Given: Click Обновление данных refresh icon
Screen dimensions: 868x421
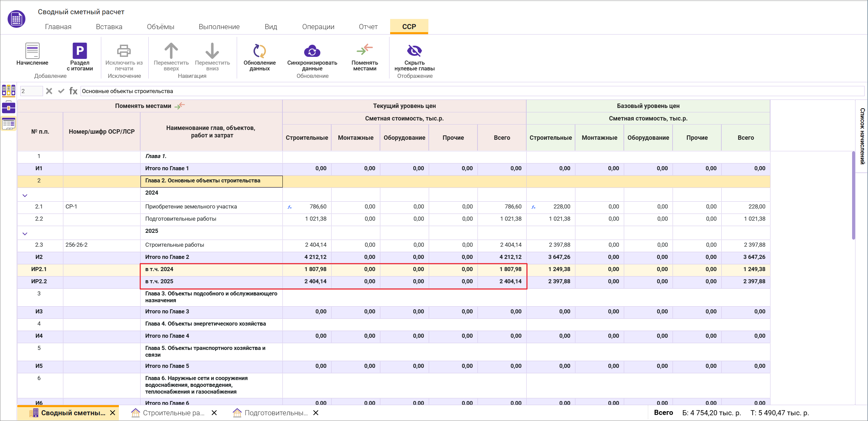Looking at the screenshot, I should pos(259,51).
